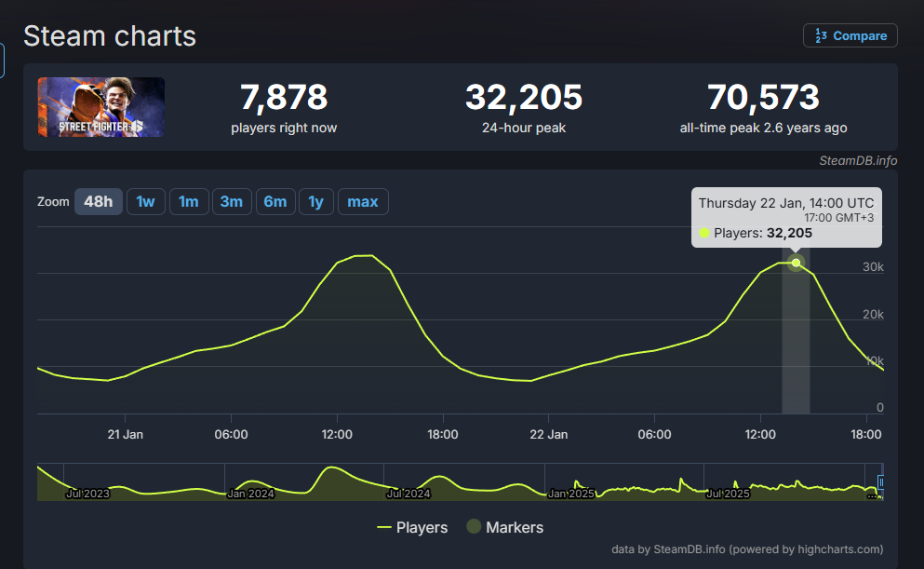This screenshot has width=924, height=569.
Task: Click the 30k y-axis label
Action: coord(873,267)
